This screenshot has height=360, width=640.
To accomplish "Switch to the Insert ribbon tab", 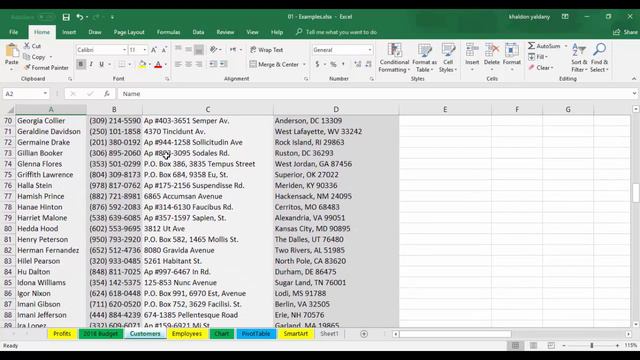I will click(69, 32).
